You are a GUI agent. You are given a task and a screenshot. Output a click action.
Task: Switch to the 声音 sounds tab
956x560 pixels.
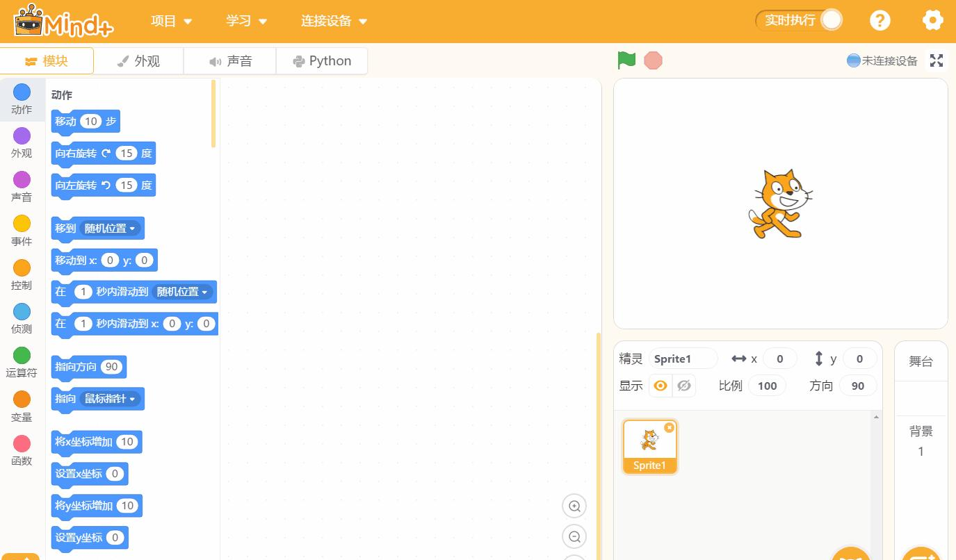click(230, 61)
